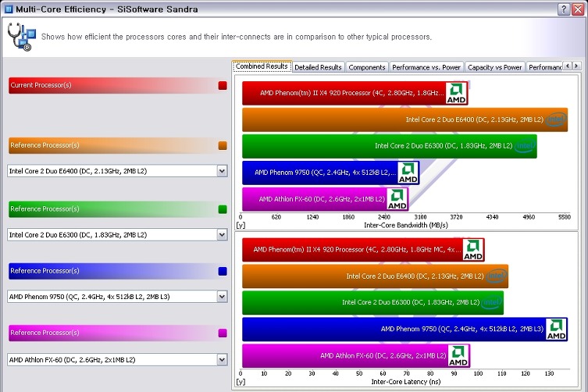
Task: Click the tab strip right scroll arrow
Action: [577, 66]
